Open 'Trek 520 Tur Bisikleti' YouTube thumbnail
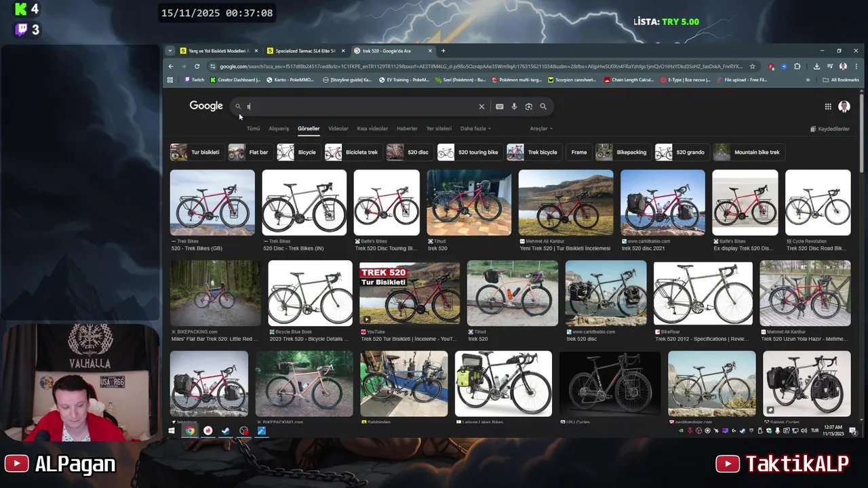The height and width of the screenshot is (488, 868). click(410, 293)
